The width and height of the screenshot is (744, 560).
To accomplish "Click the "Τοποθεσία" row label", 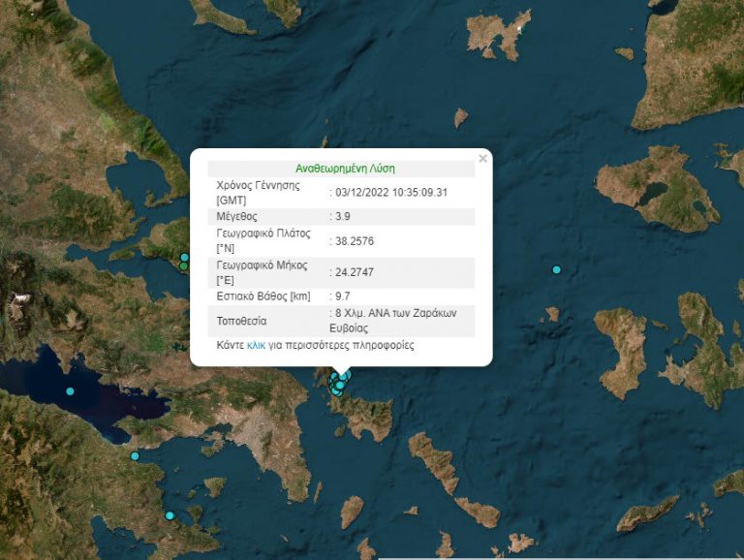I will coord(241,320).
